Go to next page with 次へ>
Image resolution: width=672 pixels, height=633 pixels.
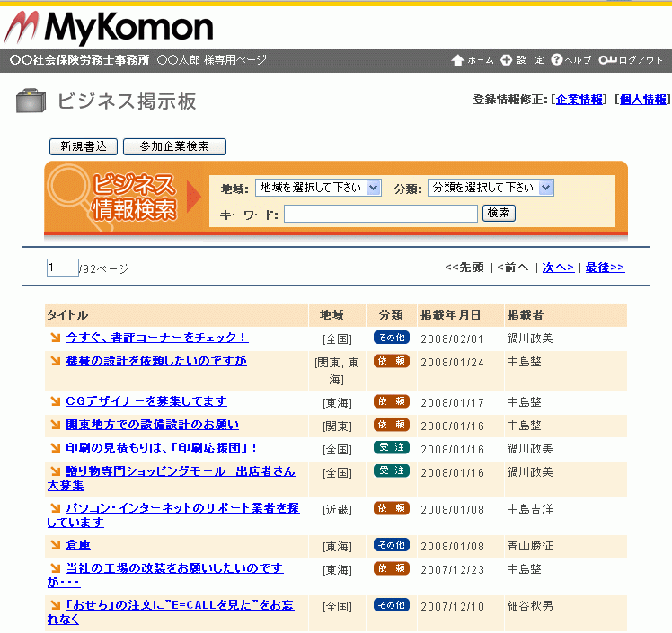(x=558, y=268)
